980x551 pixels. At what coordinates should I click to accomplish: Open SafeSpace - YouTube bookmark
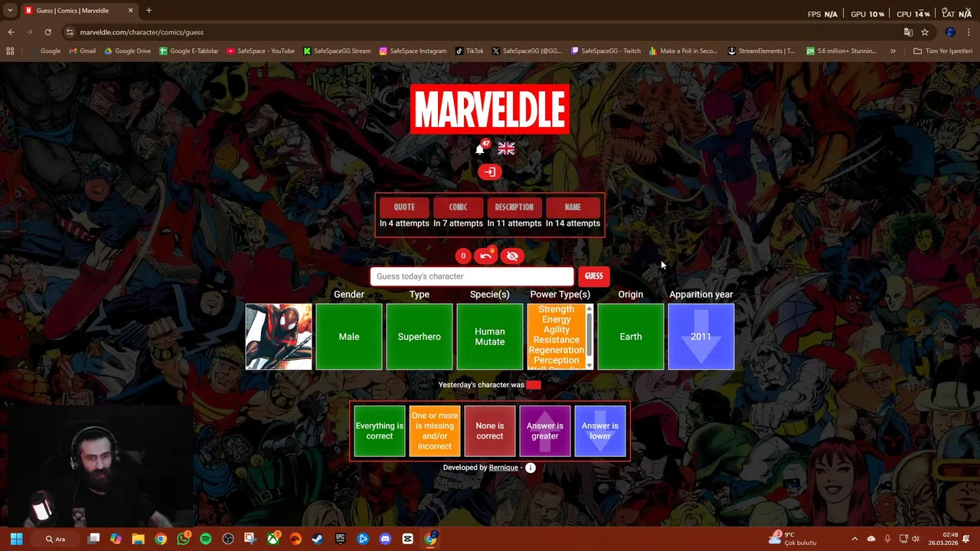[260, 51]
